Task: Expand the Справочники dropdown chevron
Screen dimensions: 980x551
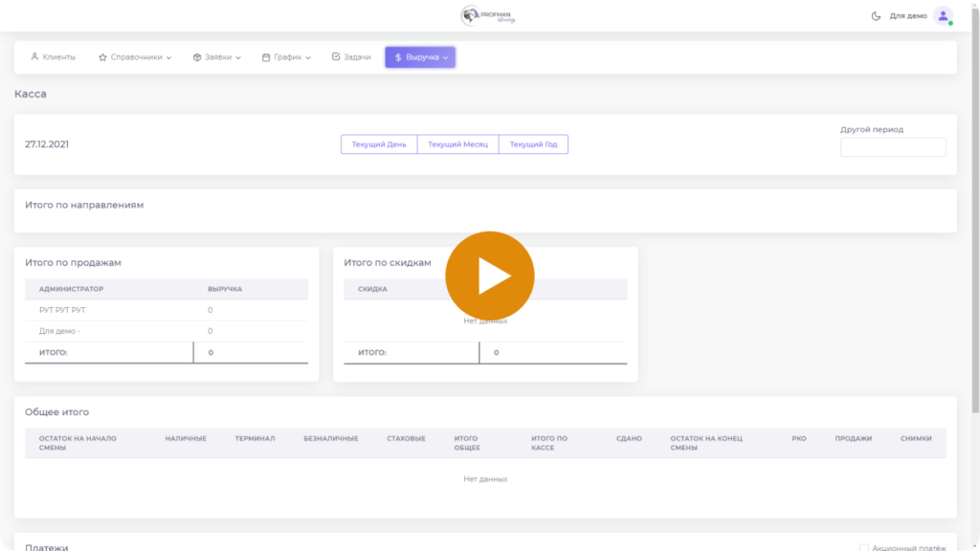Action: tap(168, 57)
